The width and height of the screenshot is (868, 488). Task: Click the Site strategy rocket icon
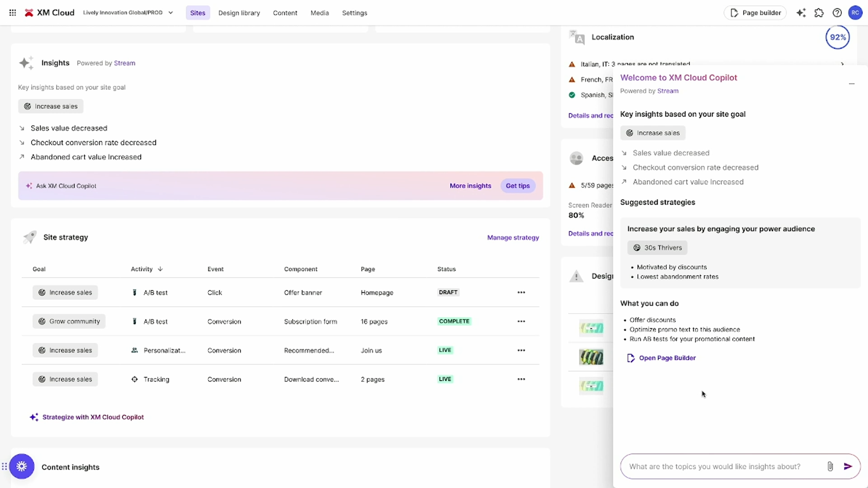pyautogui.click(x=30, y=237)
